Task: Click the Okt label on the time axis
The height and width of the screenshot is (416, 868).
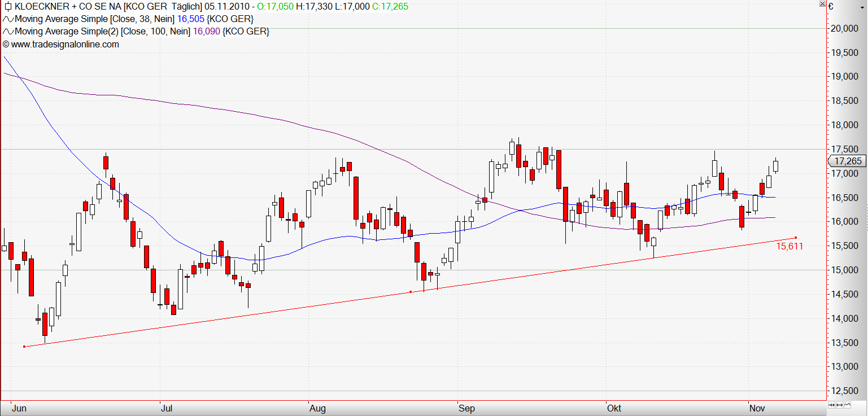Action: pyautogui.click(x=614, y=408)
